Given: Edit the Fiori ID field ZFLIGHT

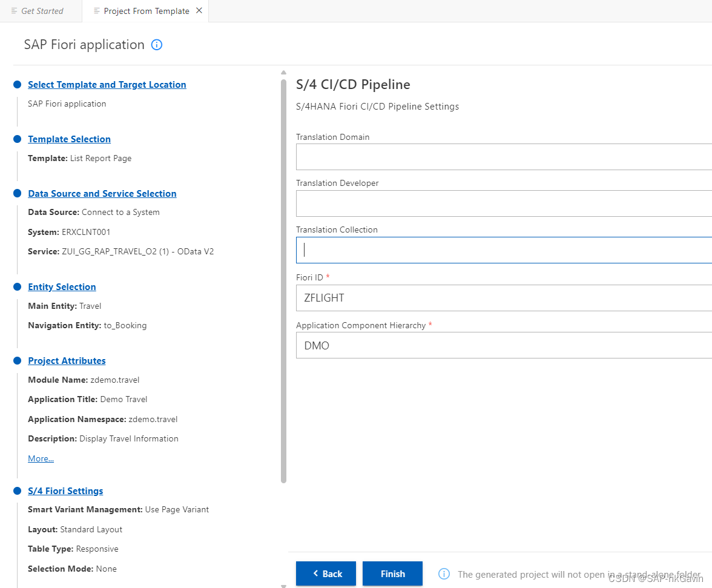Looking at the screenshot, I should (504, 298).
